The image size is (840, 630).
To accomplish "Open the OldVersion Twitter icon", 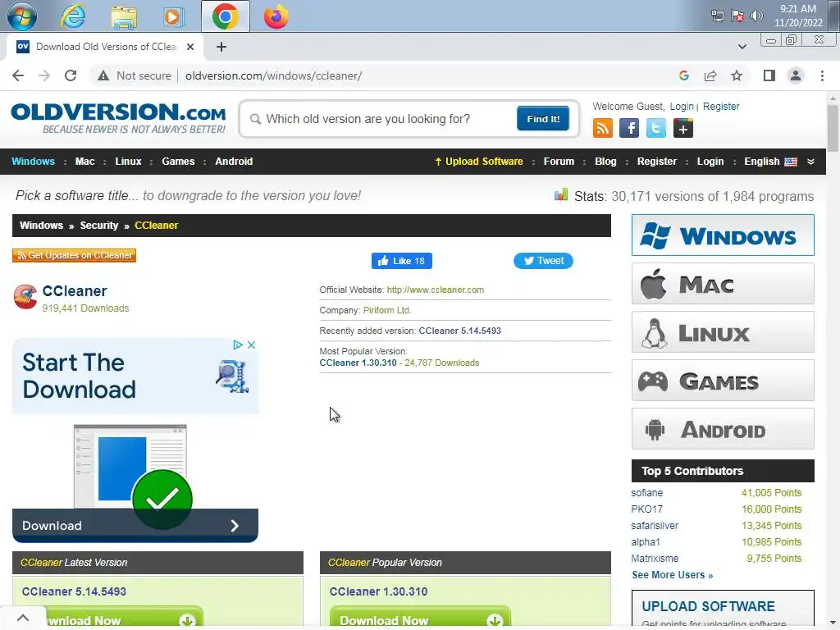I will [655, 129].
